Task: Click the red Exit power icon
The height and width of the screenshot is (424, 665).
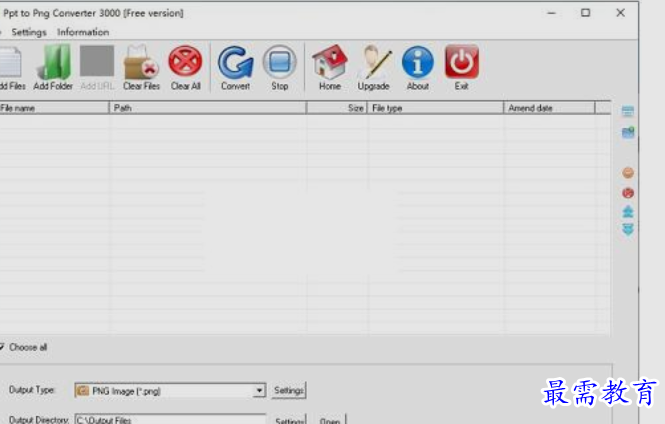Action: click(x=462, y=62)
